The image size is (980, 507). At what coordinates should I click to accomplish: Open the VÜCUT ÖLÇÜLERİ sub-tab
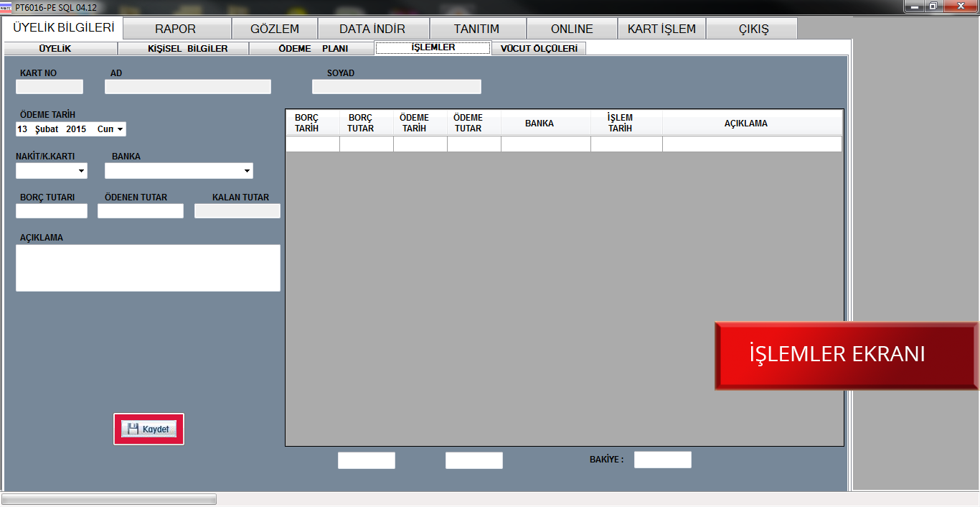[538, 49]
